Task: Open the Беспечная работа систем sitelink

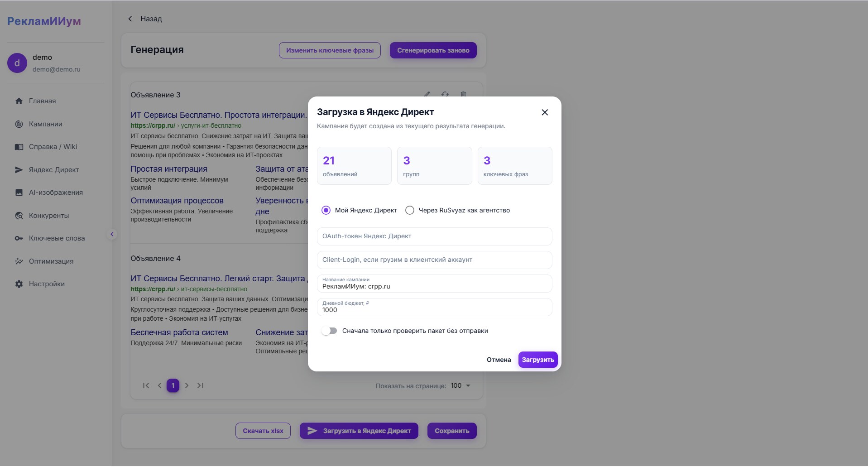Action: coord(179,332)
